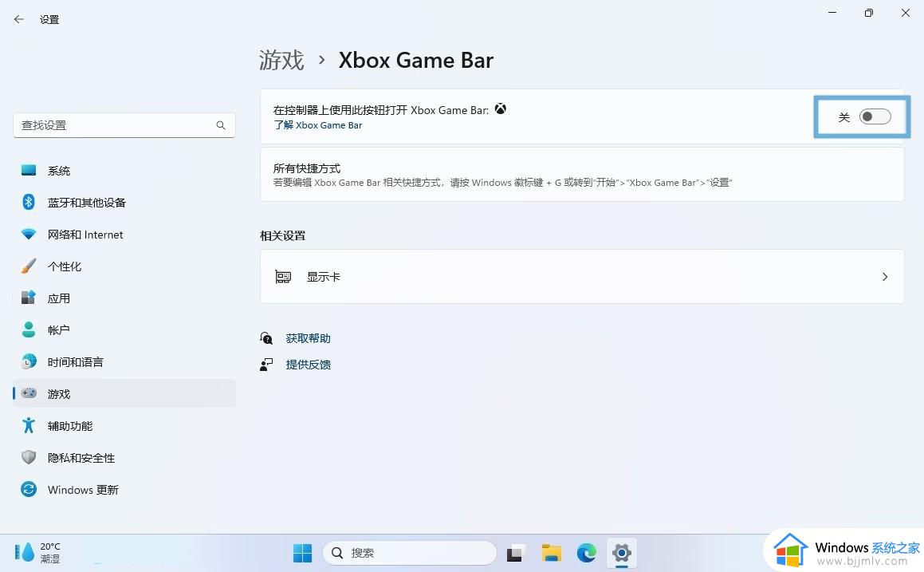Image resolution: width=924 pixels, height=572 pixels.
Task: Open 个性化 settings page
Action: 124,266
